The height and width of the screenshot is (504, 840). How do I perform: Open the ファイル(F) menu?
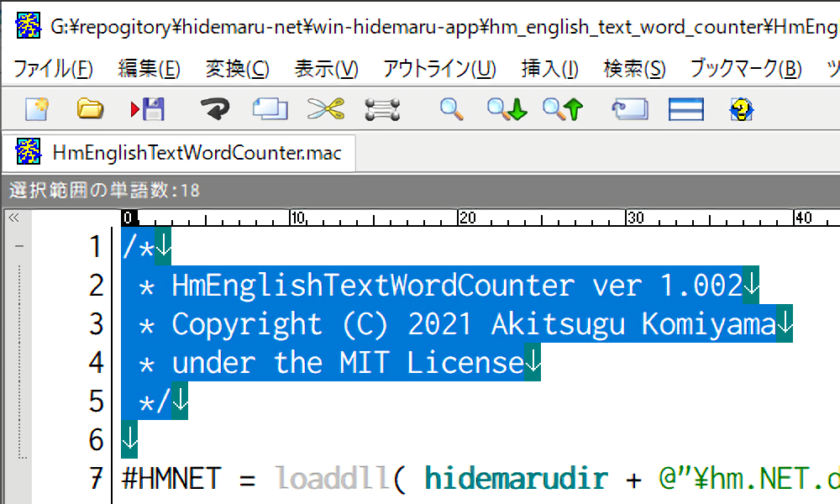click(x=53, y=69)
